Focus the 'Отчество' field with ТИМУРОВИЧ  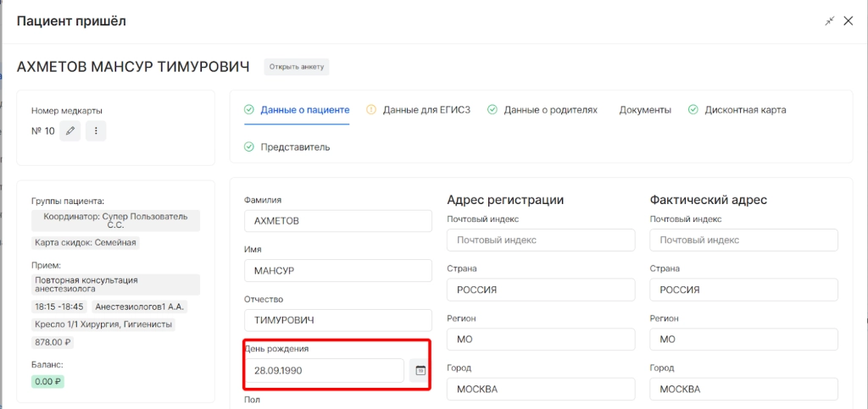click(337, 321)
